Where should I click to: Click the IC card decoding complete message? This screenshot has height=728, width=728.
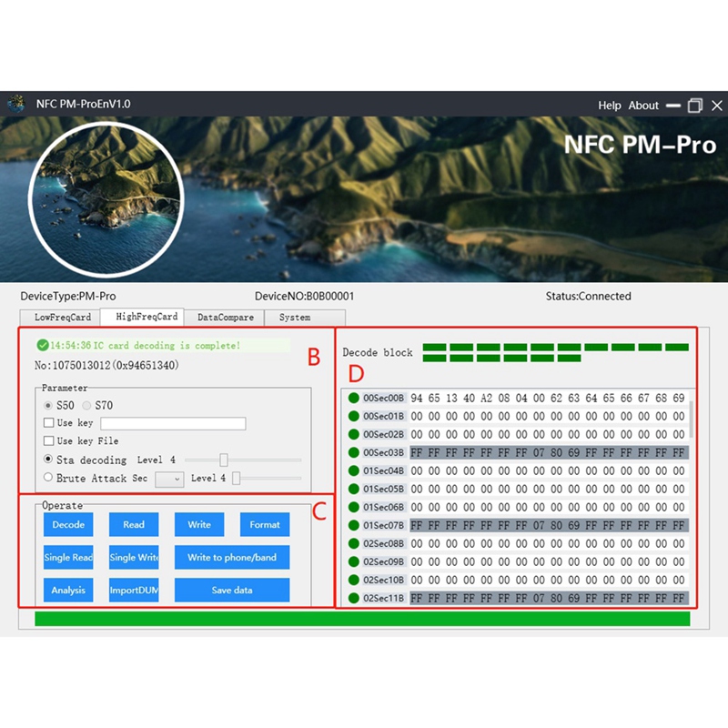pyautogui.click(x=146, y=346)
